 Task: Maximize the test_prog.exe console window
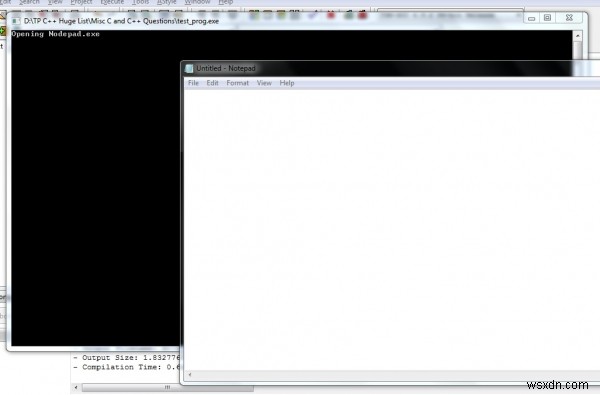point(548,18)
